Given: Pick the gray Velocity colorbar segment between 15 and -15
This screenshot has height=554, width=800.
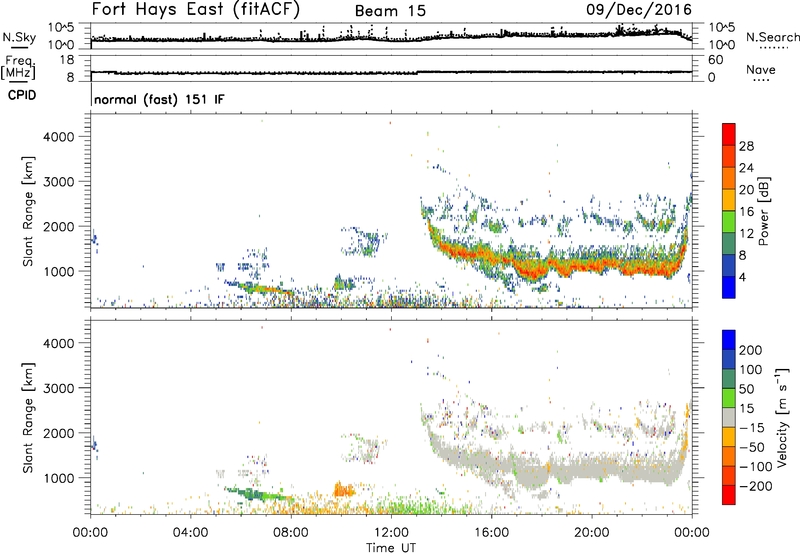Looking at the screenshot, I should pos(729,417).
